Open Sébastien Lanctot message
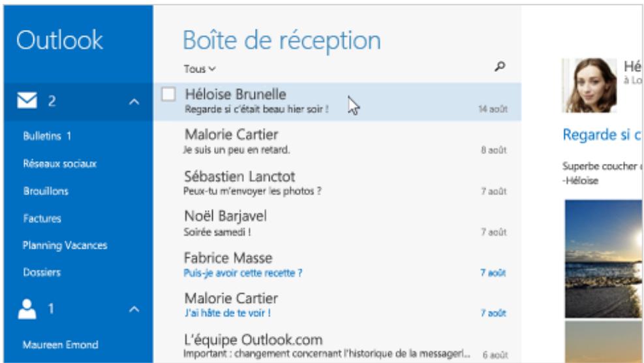The width and height of the screenshot is (644, 363). [x=337, y=183]
